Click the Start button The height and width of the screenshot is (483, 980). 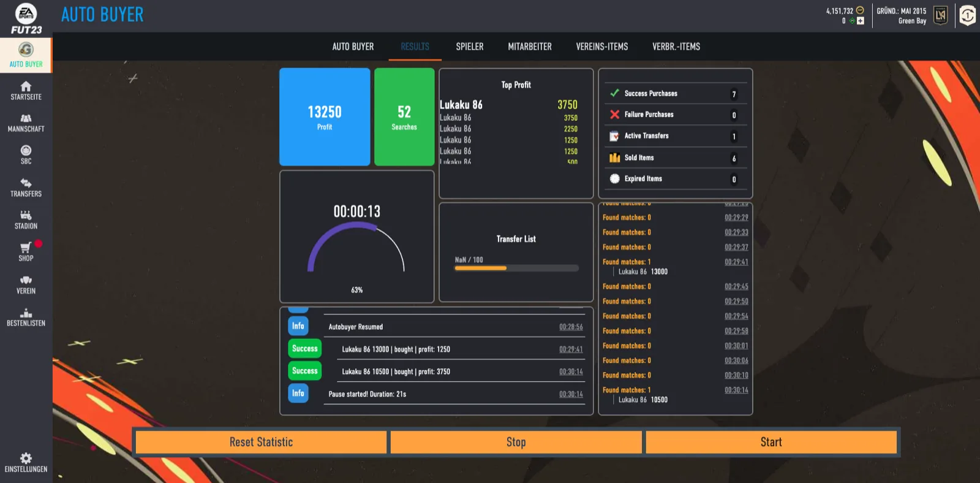tap(771, 442)
